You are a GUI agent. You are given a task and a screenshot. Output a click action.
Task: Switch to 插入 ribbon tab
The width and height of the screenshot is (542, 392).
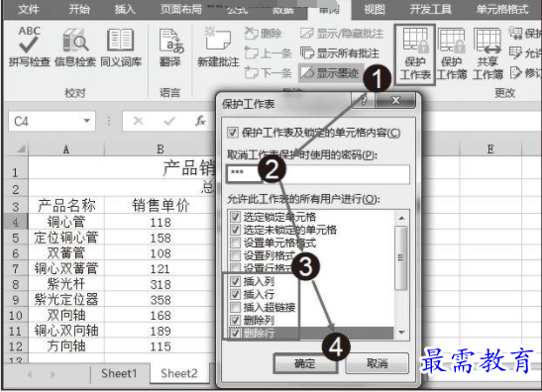(125, 9)
